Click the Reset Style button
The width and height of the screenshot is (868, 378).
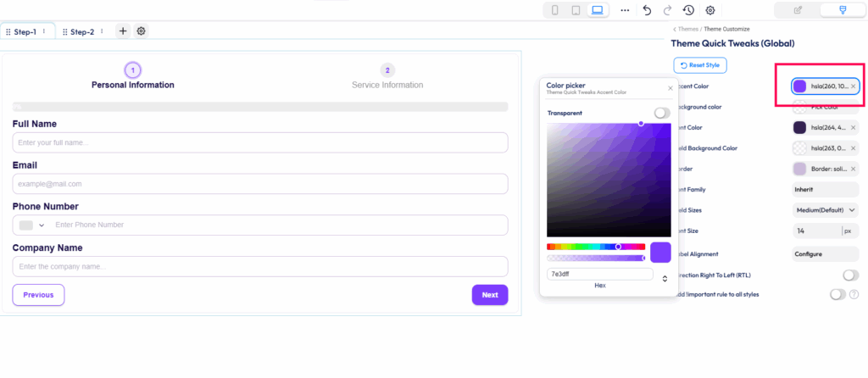click(x=700, y=65)
